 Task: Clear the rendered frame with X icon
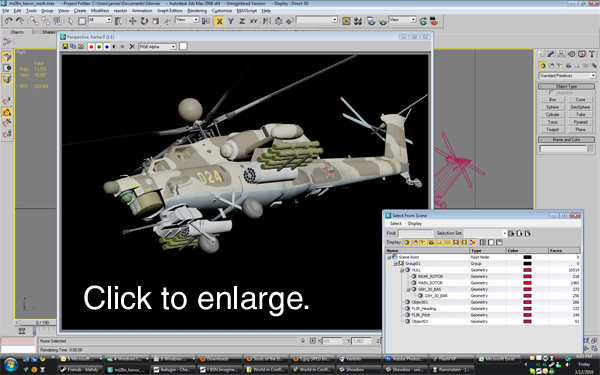132,47
